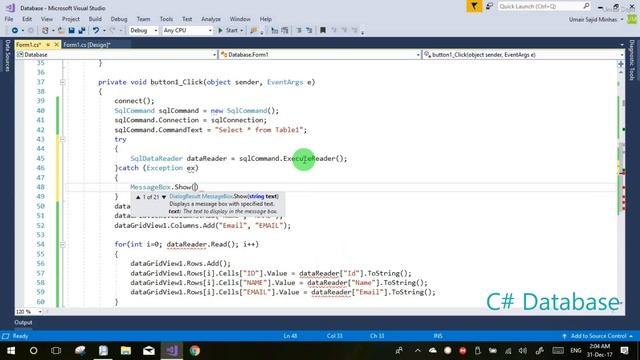Image resolution: width=640 pixels, height=360 pixels.
Task: Open the Undo history dropdown arrow
Action: [x=104, y=31]
